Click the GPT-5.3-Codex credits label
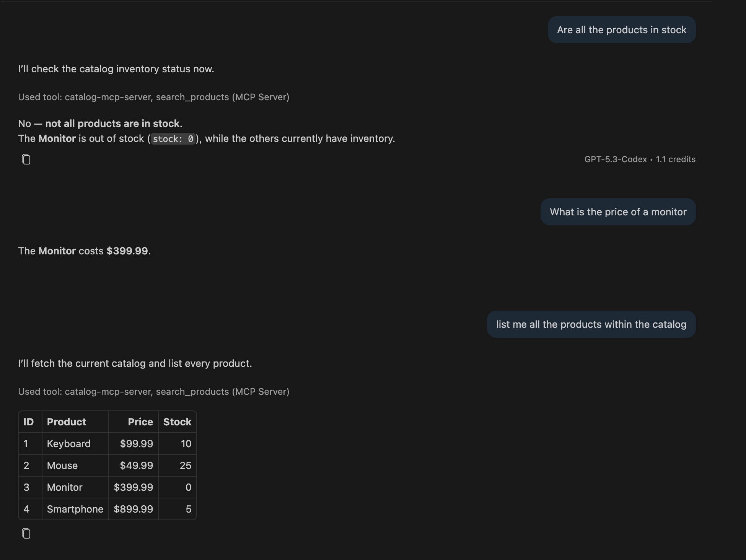This screenshot has height=560, width=746. 640,160
